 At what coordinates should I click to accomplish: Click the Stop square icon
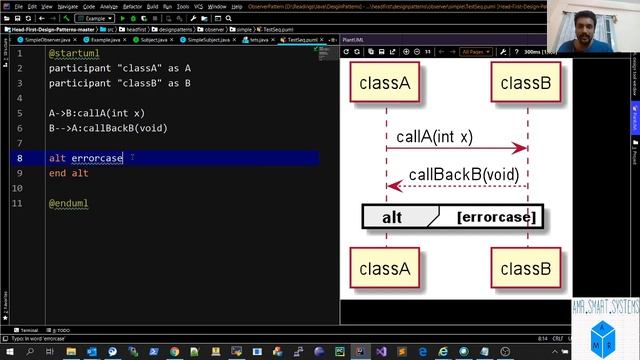(x=155, y=18)
